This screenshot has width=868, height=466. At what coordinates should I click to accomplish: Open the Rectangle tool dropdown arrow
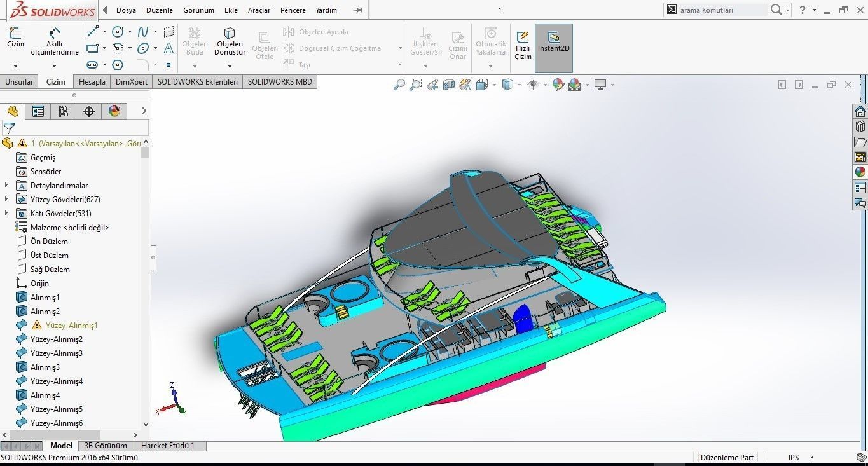click(x=104, y=48)
